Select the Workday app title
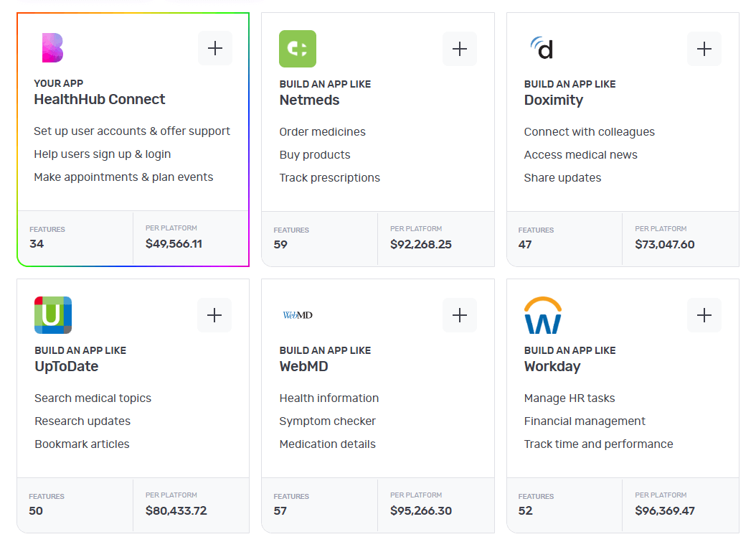The image size is (756, 542). 552,366
